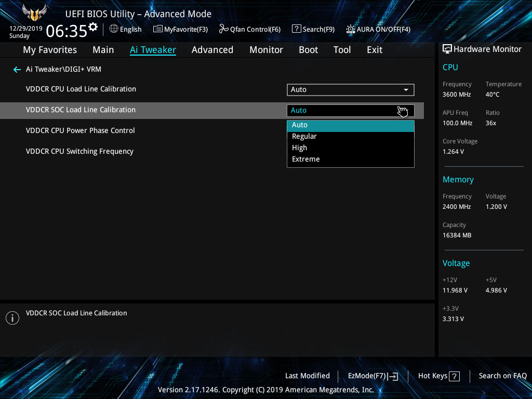Click +3.3V value 3.313 V
The height and width of the screenshot is (399, 532).
point(453,319)
